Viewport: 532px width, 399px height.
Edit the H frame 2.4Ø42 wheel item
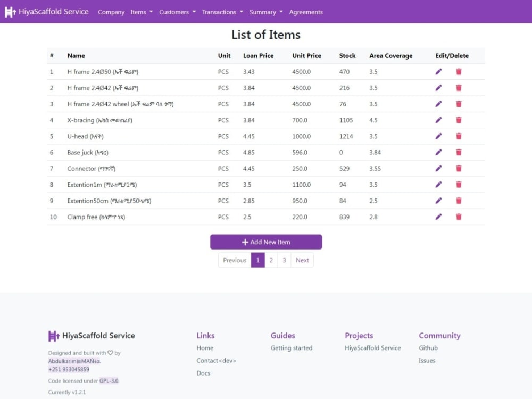click(x=438, y=104)
